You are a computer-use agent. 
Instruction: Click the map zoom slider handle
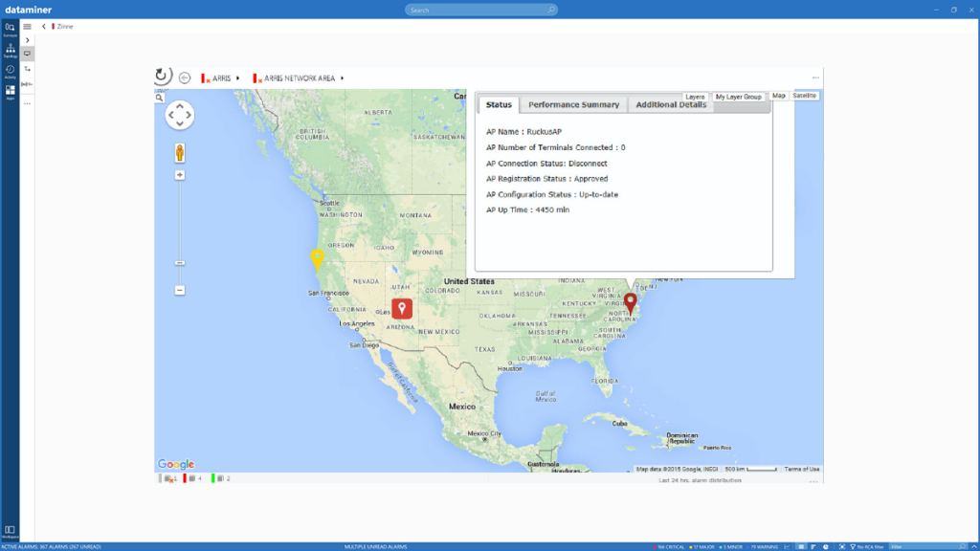tap(179, 263)
